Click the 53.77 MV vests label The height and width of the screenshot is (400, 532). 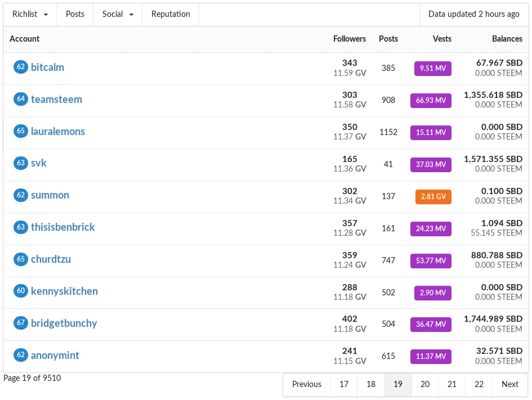pos(431,260)
